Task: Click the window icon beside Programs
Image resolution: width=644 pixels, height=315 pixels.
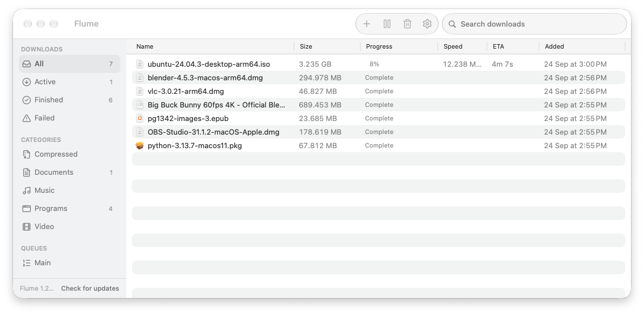Action: (x=26, y=209)
